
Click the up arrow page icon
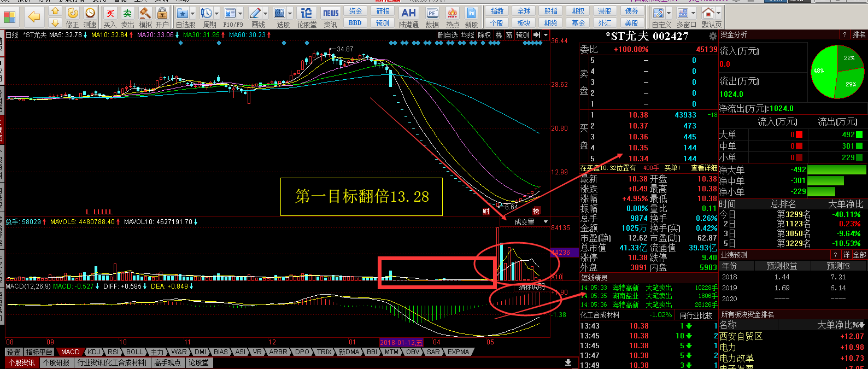tap(55, 11)
